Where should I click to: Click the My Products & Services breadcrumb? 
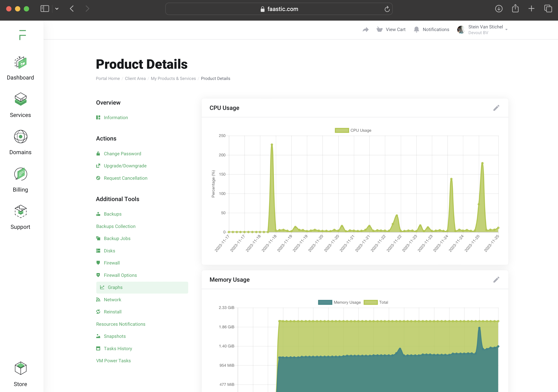coord(173,78)
